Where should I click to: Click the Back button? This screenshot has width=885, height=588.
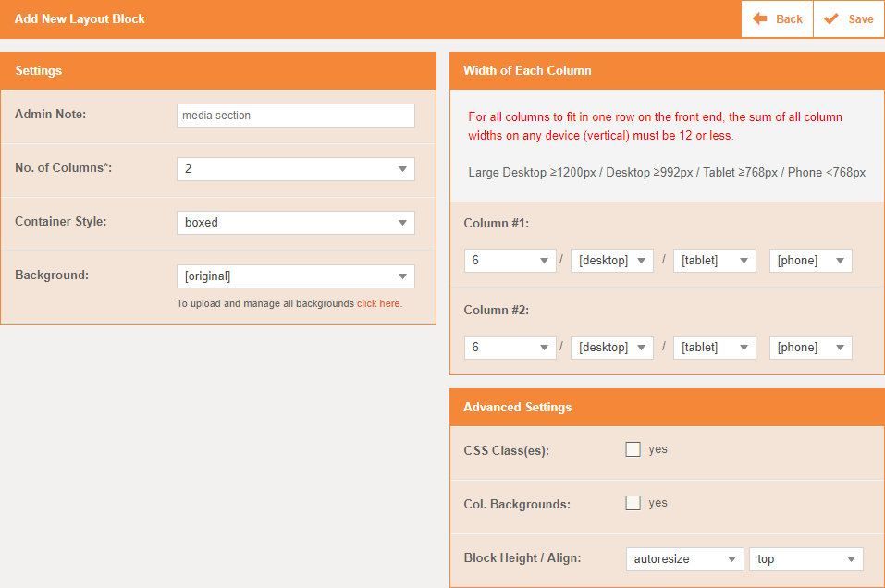[x=777, y=18]
